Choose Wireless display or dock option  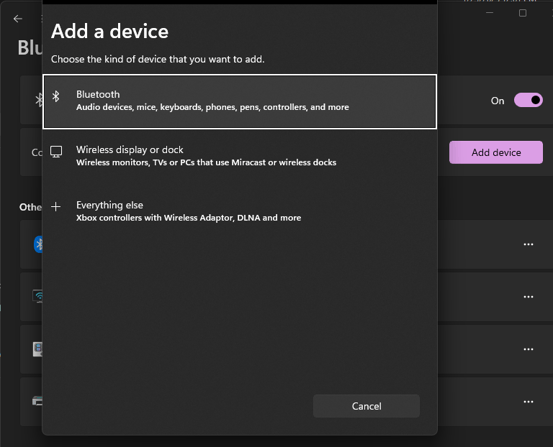(239, 156)
